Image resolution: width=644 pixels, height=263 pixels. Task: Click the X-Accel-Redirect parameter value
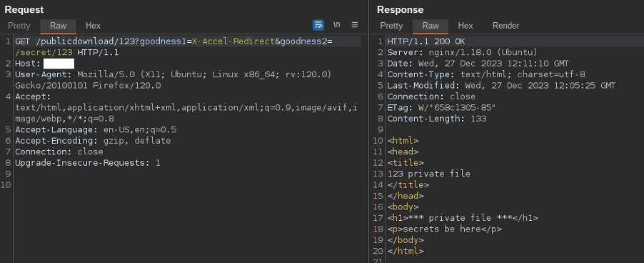point(233,41)
